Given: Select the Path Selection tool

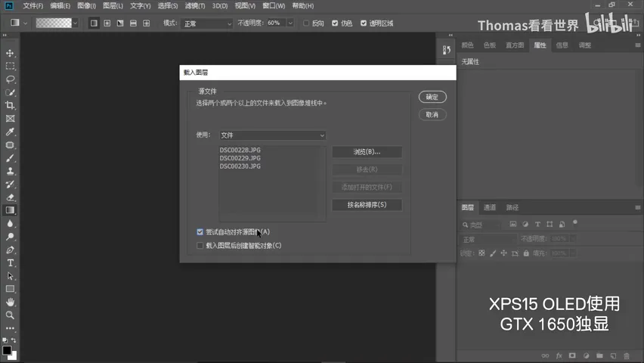Looking at the screenshot, I should click(x=11, y=276).
